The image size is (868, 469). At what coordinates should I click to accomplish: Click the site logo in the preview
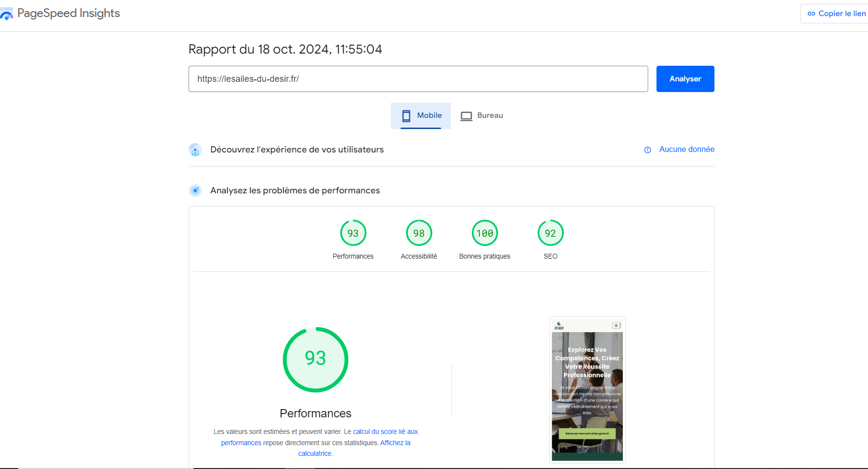click(559, 325)
